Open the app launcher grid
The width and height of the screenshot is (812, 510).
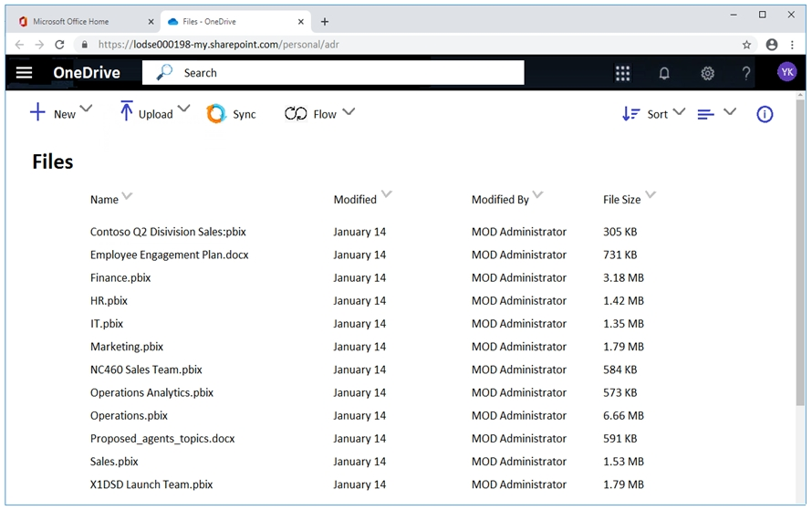[x=623, y=73]
